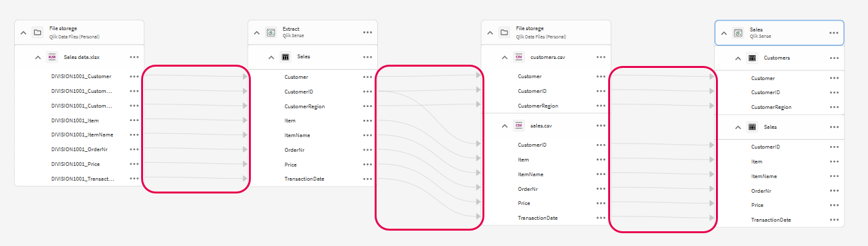The width and height of the screenshot is (868, 246).
Task: Select Price field in Extract Sales table
Action: 291,165
